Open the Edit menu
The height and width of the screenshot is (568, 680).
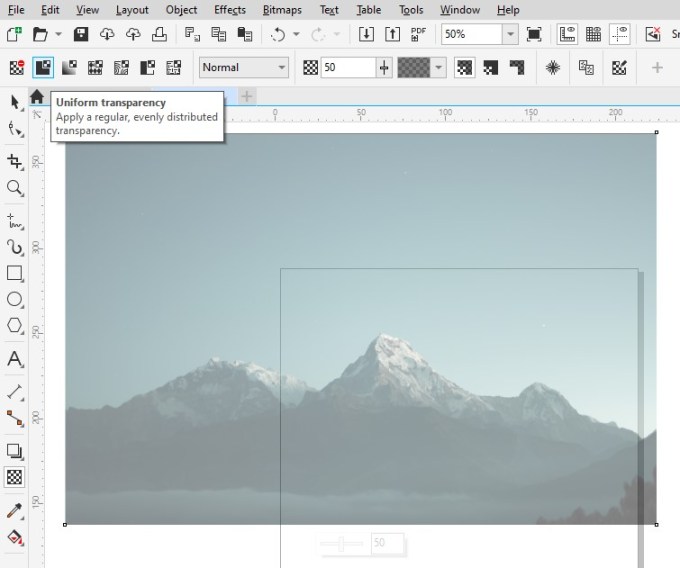(50, 10)
